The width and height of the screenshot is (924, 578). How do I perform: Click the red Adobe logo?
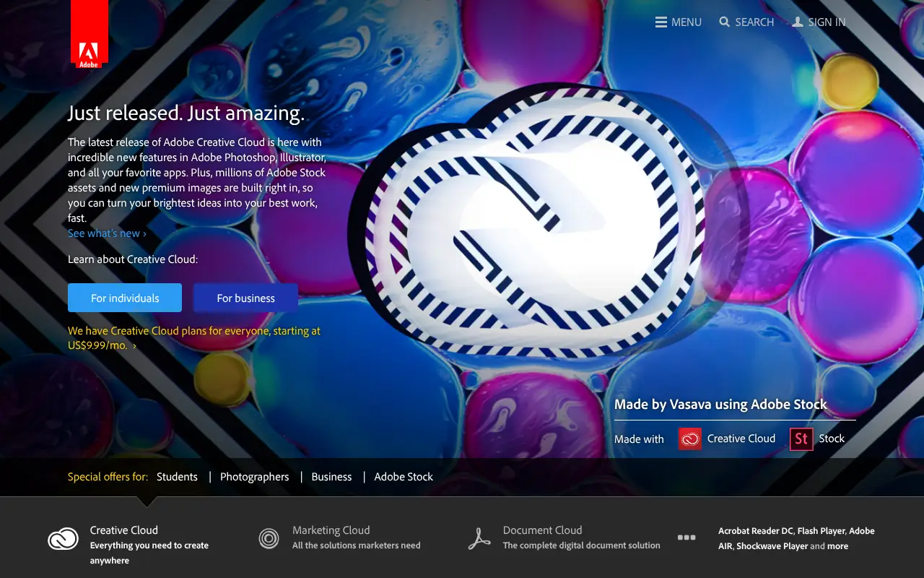click(x=90, y=33)
